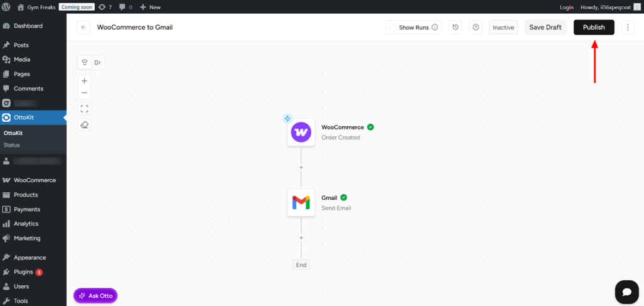This screenshot has height=306, width=644.
Task: Publish the workflow
Action: pyautogui.click(x=594, y=28)
